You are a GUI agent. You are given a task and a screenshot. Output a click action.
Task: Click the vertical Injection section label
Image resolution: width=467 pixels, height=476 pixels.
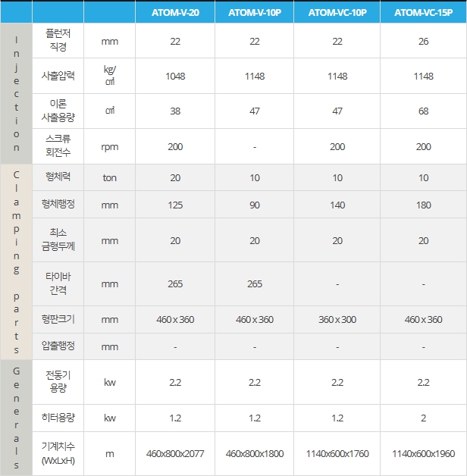17,93
